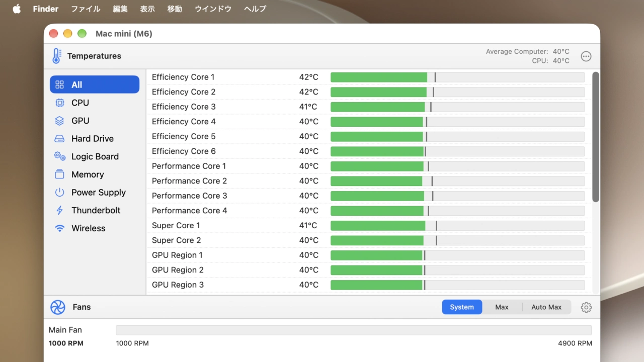
Task: Open the 編集 menu
Action: pos(120,9)
